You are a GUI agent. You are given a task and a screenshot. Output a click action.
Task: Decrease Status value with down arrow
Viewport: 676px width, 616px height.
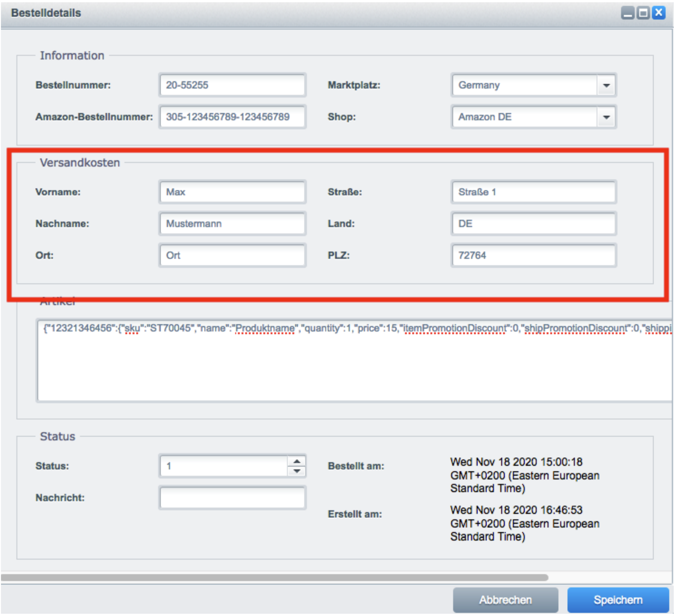click(x=297, y=471)
